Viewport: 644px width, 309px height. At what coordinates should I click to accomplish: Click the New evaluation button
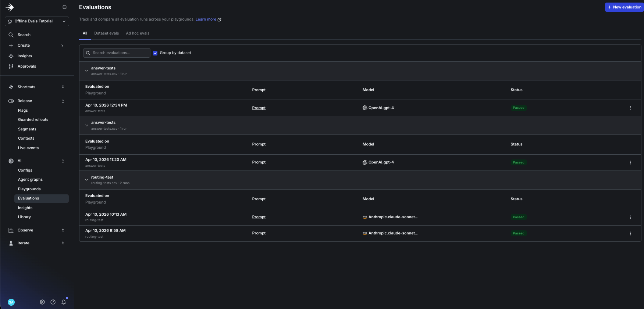(625, 7)
